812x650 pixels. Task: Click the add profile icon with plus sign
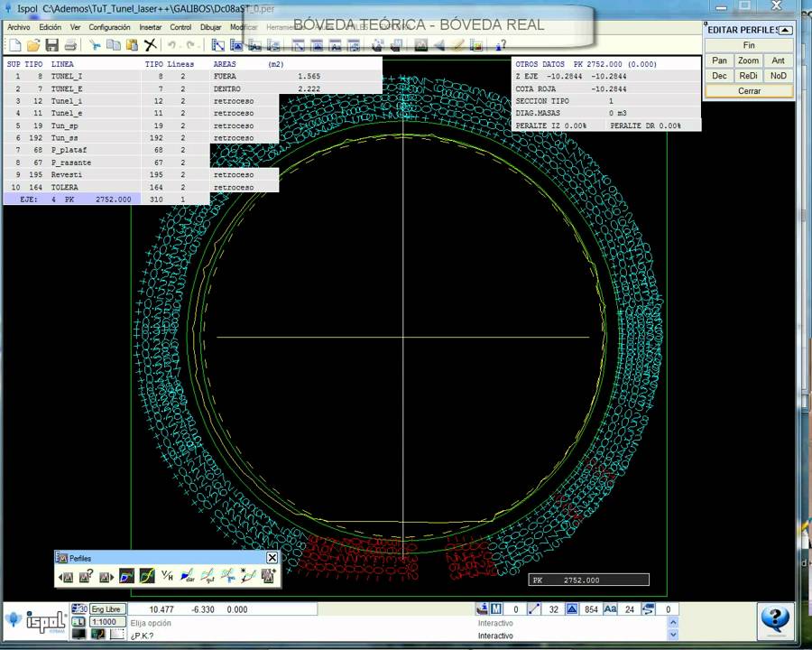point(268,576)
